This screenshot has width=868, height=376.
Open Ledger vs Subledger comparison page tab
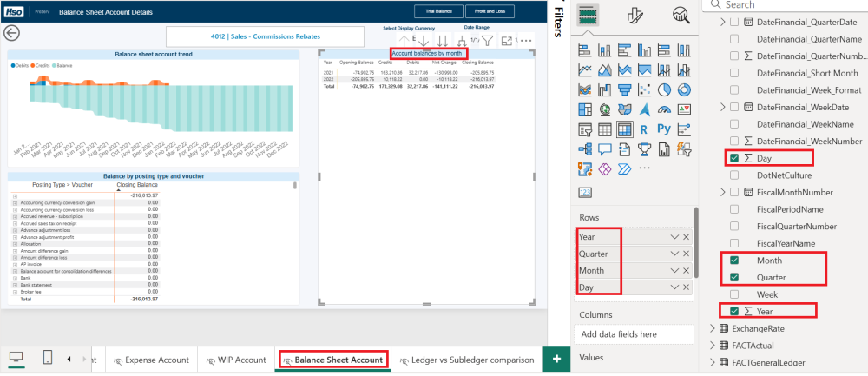[x=467, y=360]
